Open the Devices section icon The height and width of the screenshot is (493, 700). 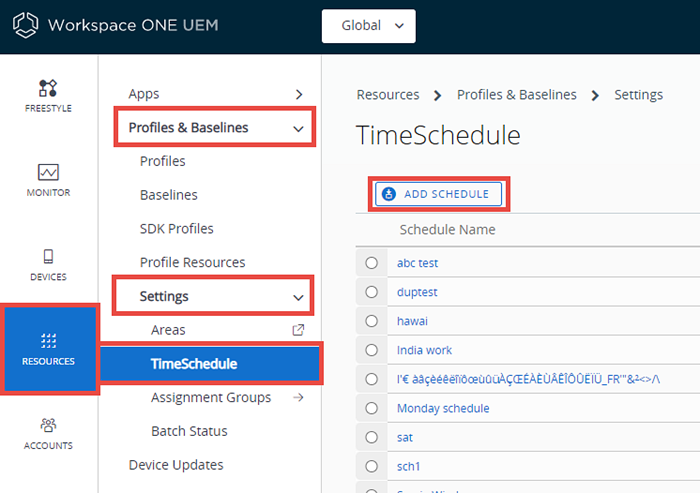point(48,257)
